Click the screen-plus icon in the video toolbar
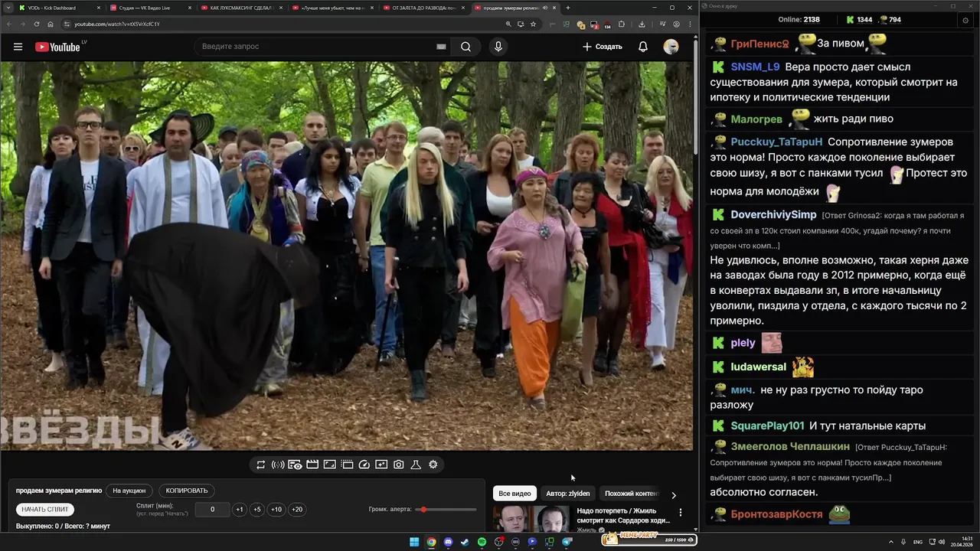Image resolution: width=980 pixels, height=551 pixels. click(381, 465)
